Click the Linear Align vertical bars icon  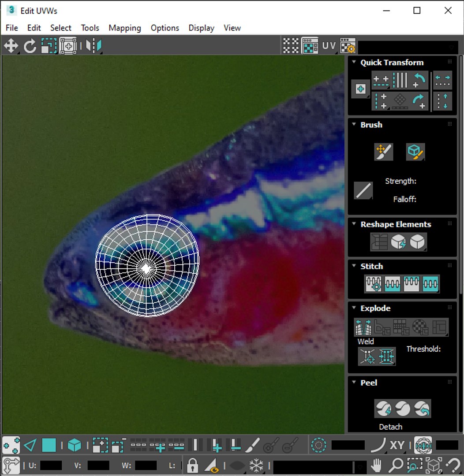pyautogui.click(x=400, y=80)
